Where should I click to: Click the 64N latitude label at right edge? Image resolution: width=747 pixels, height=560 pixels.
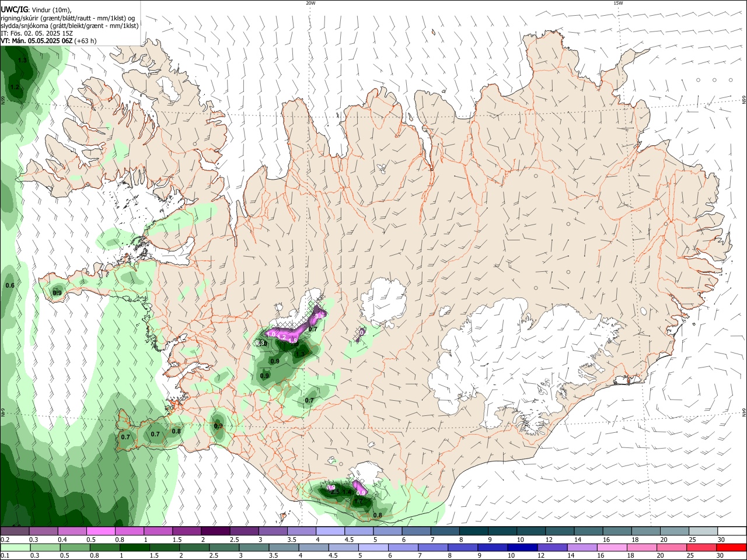(x=744, y=412)
